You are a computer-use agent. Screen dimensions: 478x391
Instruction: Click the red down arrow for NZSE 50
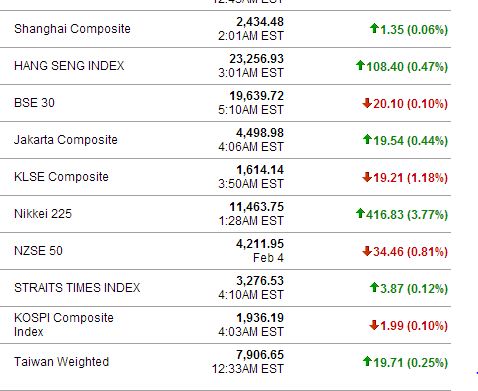(367, 251)
